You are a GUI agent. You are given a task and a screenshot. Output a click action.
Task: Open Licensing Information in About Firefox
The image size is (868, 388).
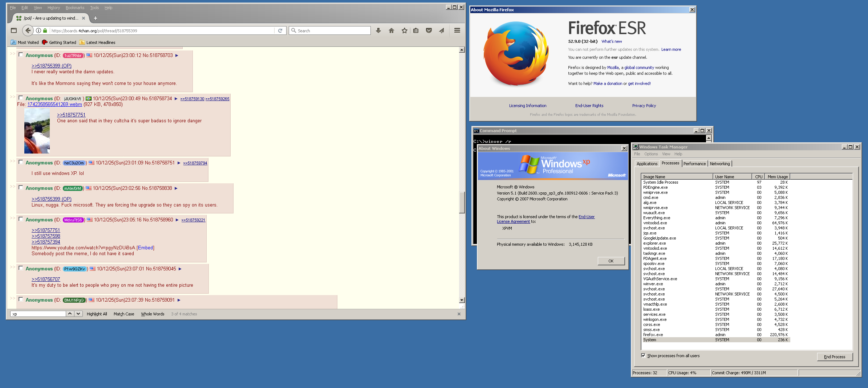coord(528,106)
